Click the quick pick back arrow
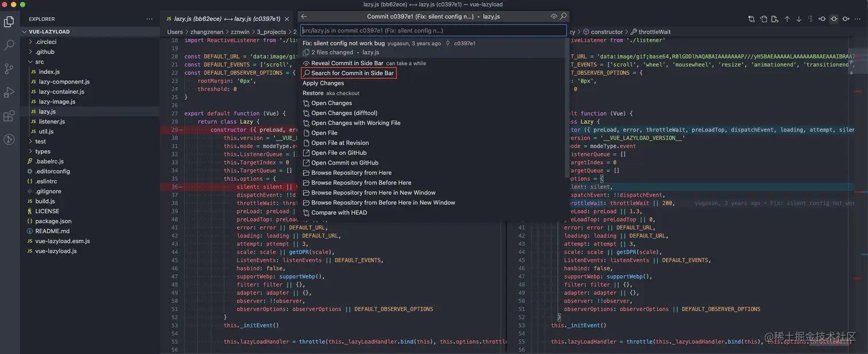The image size is (868, 354). (304, 17)
